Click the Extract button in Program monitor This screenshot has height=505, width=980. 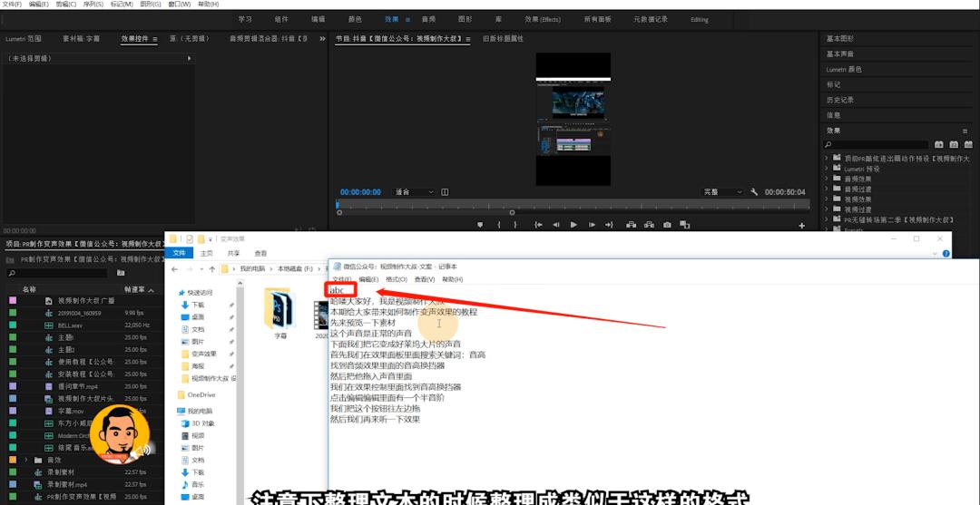pyautogui.click(x=649, y=225)
